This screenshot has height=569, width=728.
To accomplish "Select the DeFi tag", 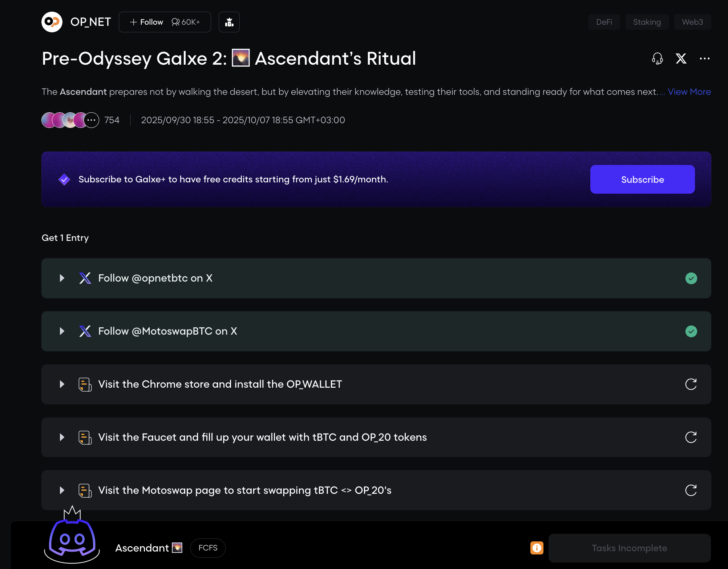I will pyautogui.click(x=604, y=22).
